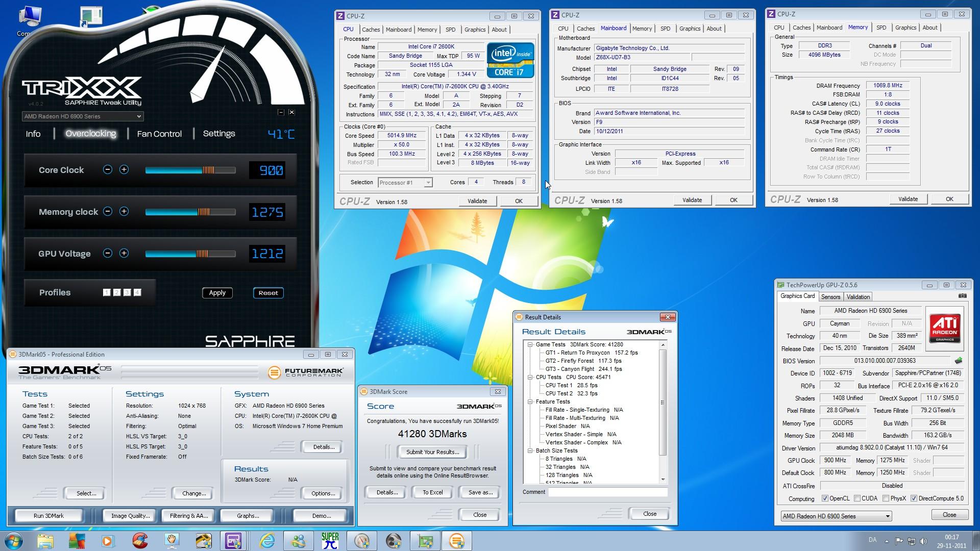
Task: Click Submit Your Results button
Action: coord(432,452)
